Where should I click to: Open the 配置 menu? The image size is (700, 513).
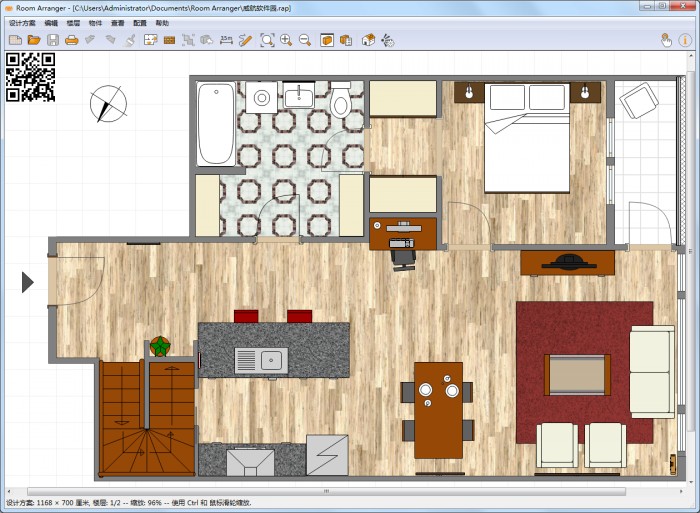click(140, 23)
